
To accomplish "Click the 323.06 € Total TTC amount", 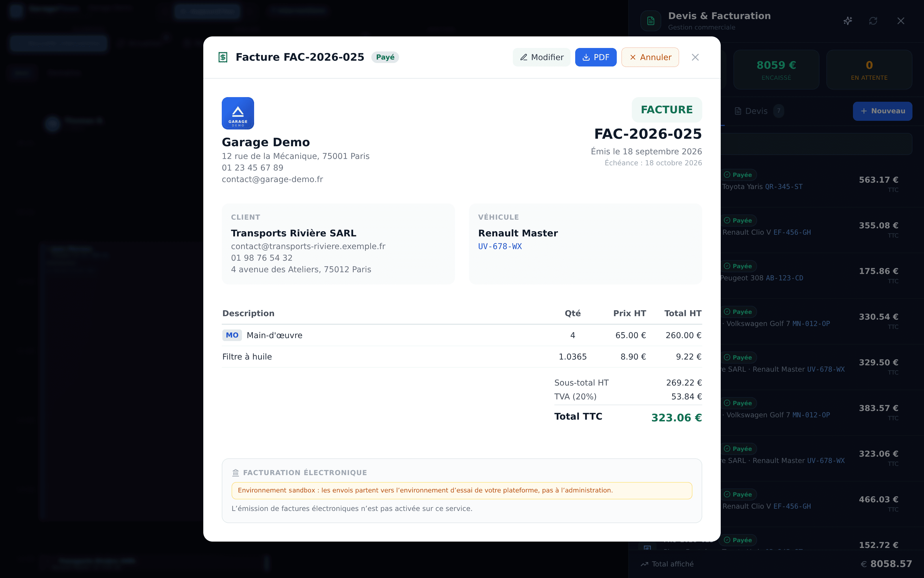I will tap(676, 418).
